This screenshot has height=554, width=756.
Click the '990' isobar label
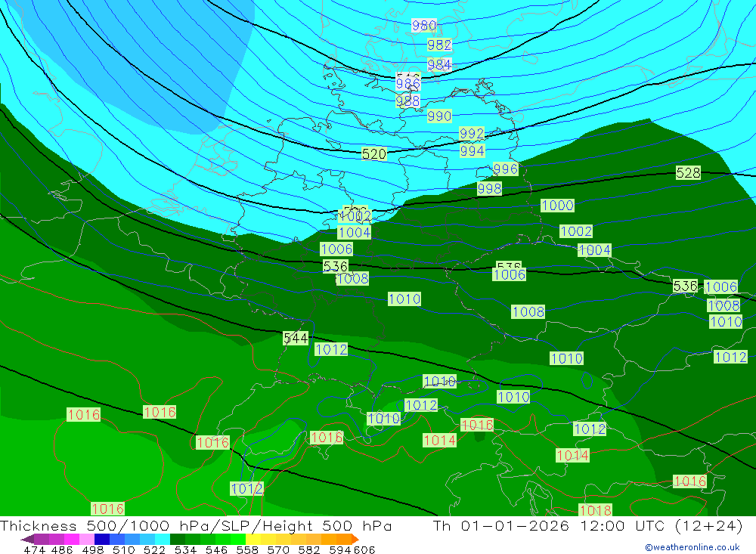point(439,116)
